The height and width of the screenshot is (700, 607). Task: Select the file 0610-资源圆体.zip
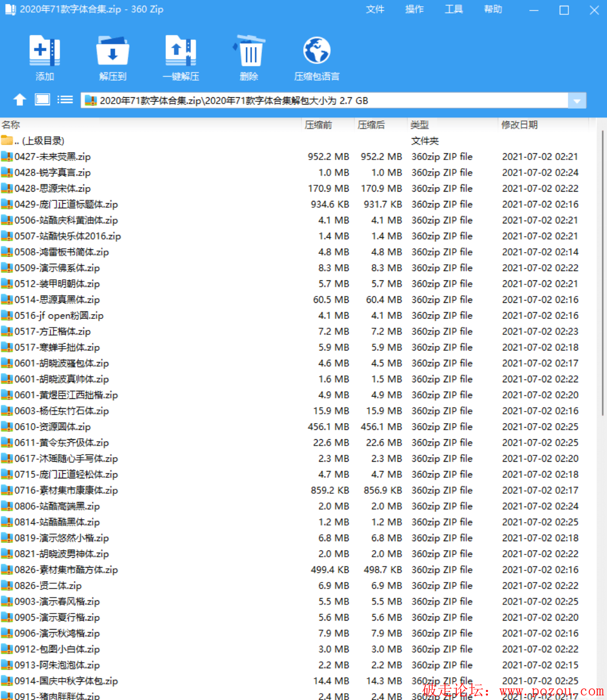[52, 427]
